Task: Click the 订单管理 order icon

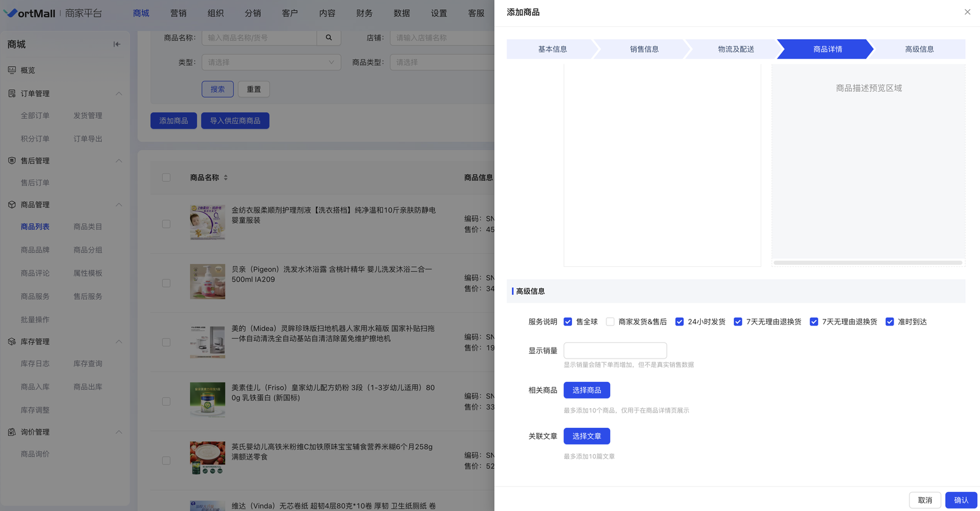Action: tap(12, 94)
